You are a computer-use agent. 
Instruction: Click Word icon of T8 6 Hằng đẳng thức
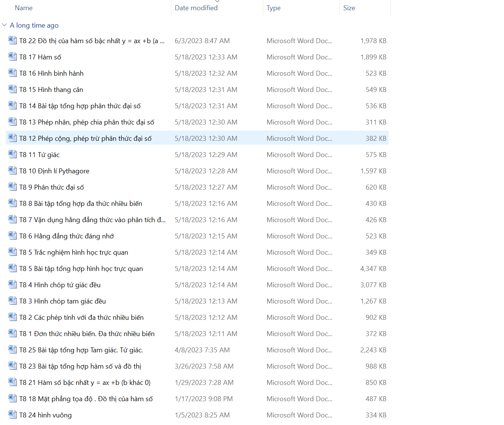12,235
